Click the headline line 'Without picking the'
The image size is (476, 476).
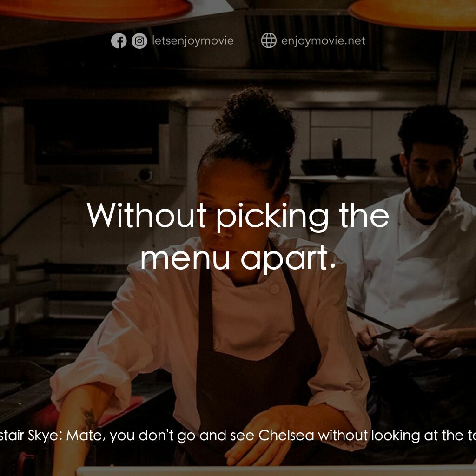(x=238, y=216)
